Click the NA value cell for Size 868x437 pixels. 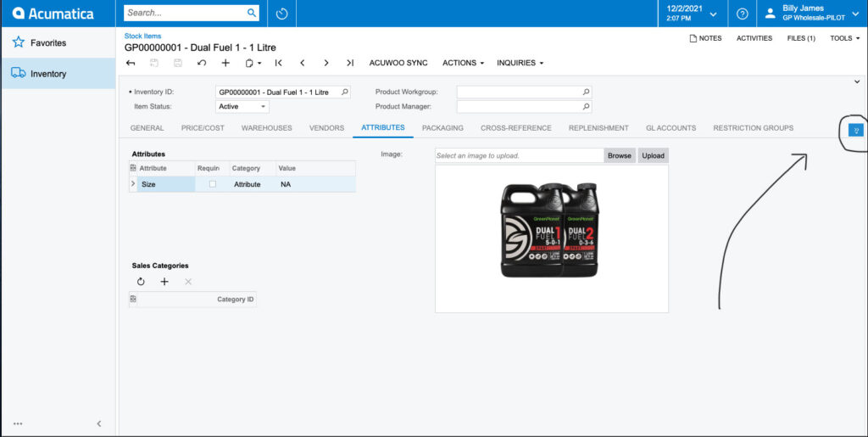[315, 184]
